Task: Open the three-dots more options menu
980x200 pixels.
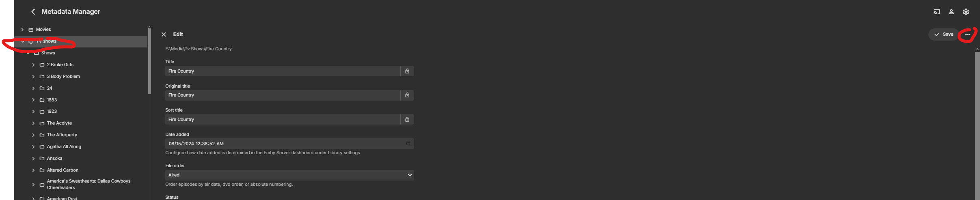Action: pos(968,34)
